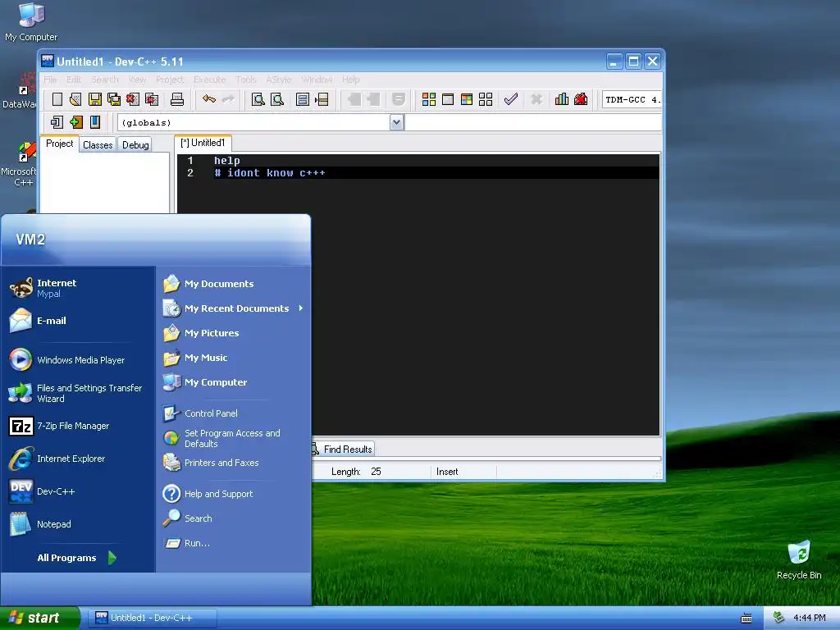The height and width of the screenshot is (630, 840).
Task: Click the system tray clock showing 4:44 PM
Action: 809,618
